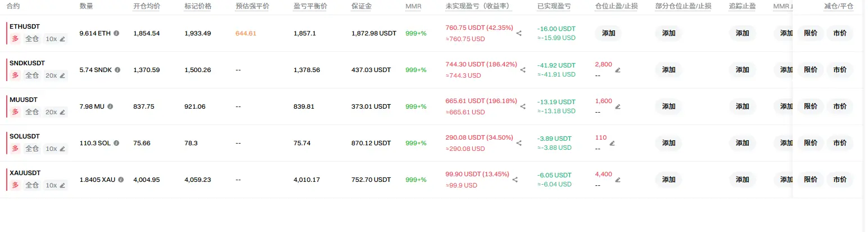
Task: Open the XAUUSDT contract link
Action: point(25,173)
